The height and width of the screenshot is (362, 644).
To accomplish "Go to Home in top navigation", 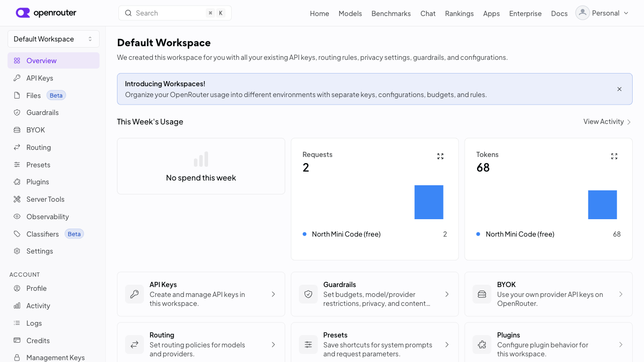I will [x=319, y=13].
